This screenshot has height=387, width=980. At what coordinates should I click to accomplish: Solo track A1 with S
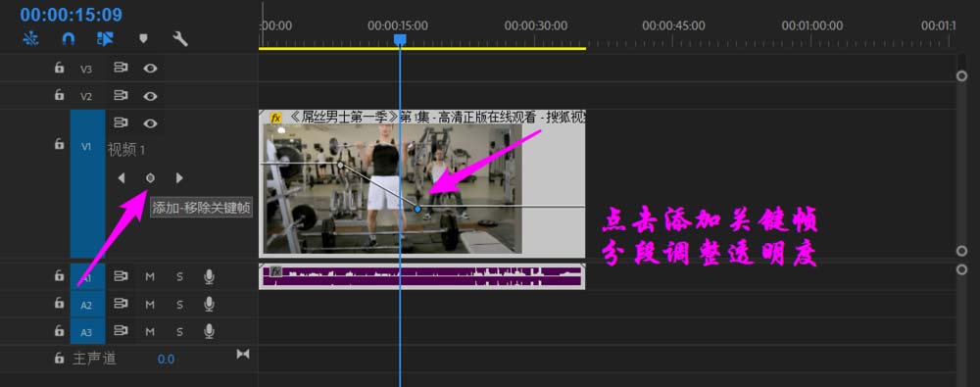pyautogui.click(x=179, y=276)
